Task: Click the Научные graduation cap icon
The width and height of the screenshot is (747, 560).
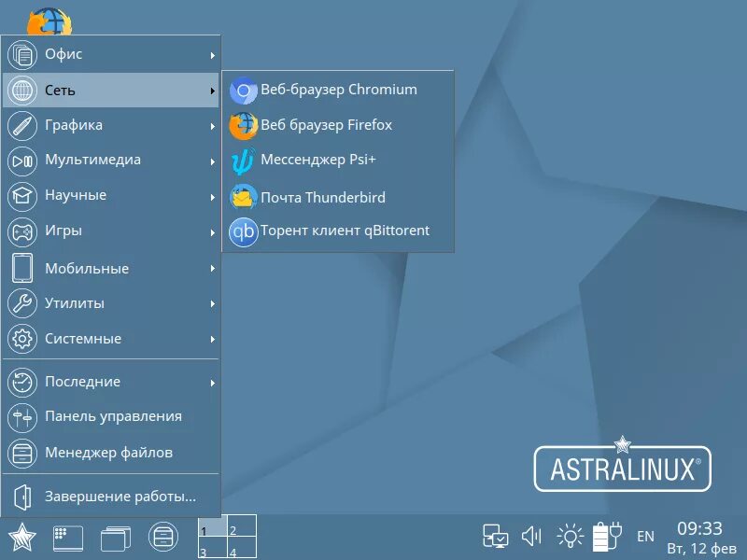Action: (x=22, y=196)
